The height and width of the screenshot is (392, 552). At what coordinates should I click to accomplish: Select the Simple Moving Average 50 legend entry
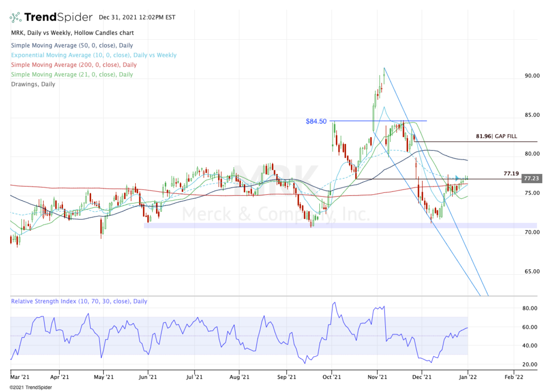point(72,46)
